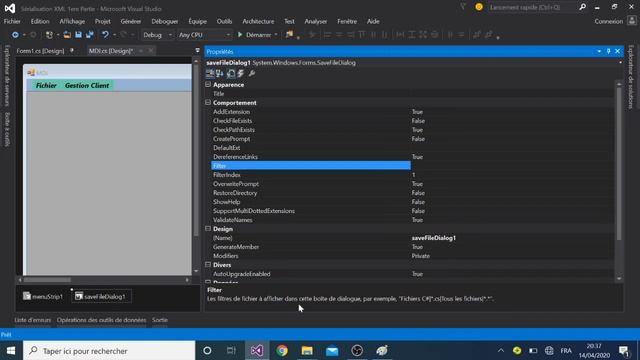Select the AddExtension property row
This screenshot has width=640, height=360.
(412, 112)
